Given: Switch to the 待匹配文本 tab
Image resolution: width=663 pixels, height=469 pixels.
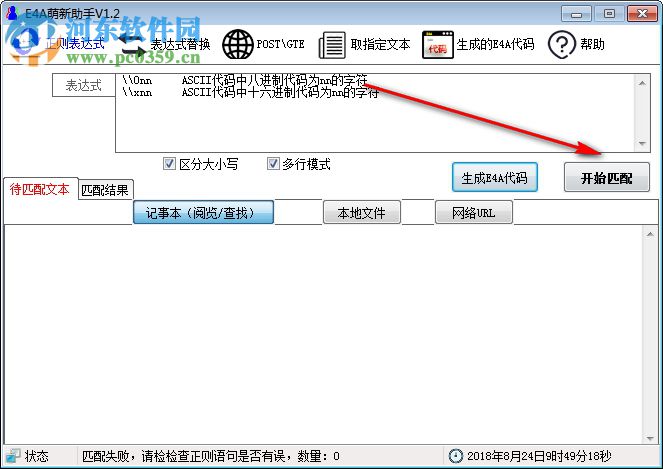Looking at the screenshot, I should point(40,189).
